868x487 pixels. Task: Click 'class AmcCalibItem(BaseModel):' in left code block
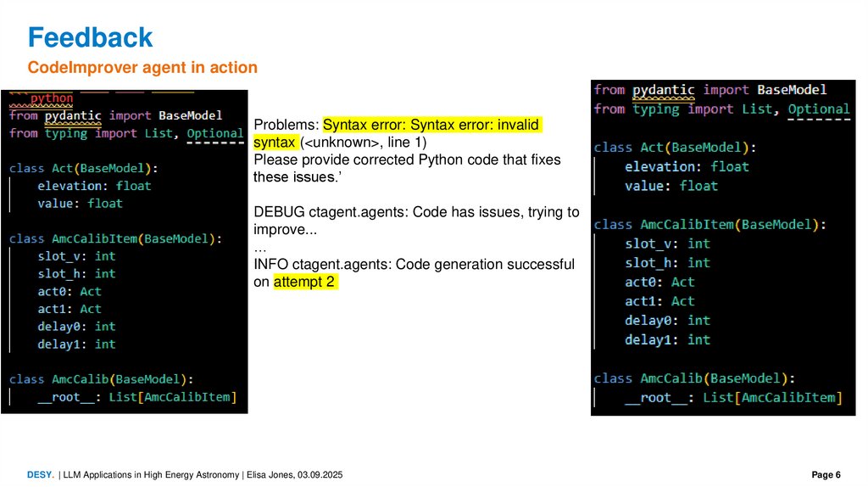tap(115, 238)
